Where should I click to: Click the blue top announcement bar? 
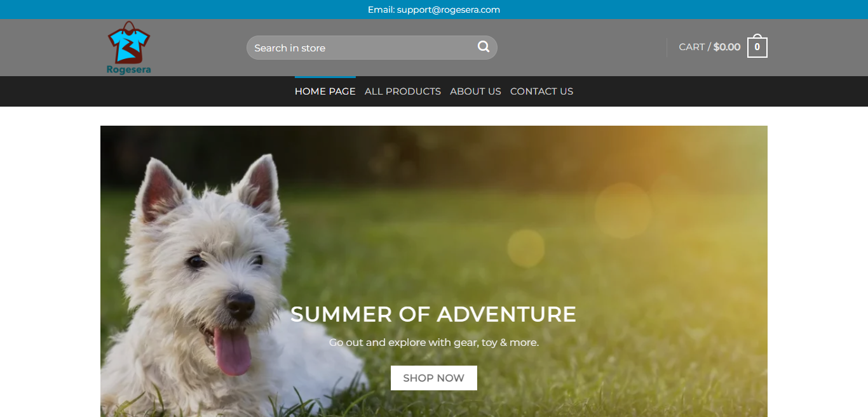(x=434, y=10)
